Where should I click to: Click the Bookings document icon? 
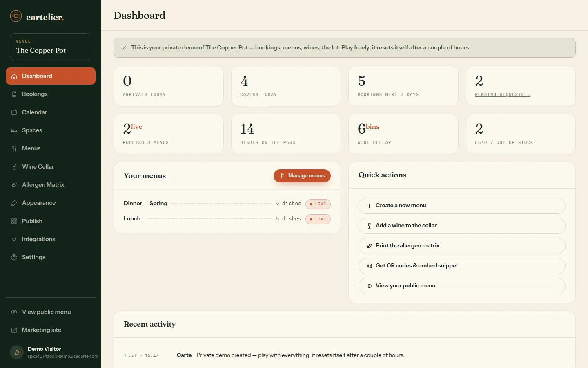tap(14, 94)
